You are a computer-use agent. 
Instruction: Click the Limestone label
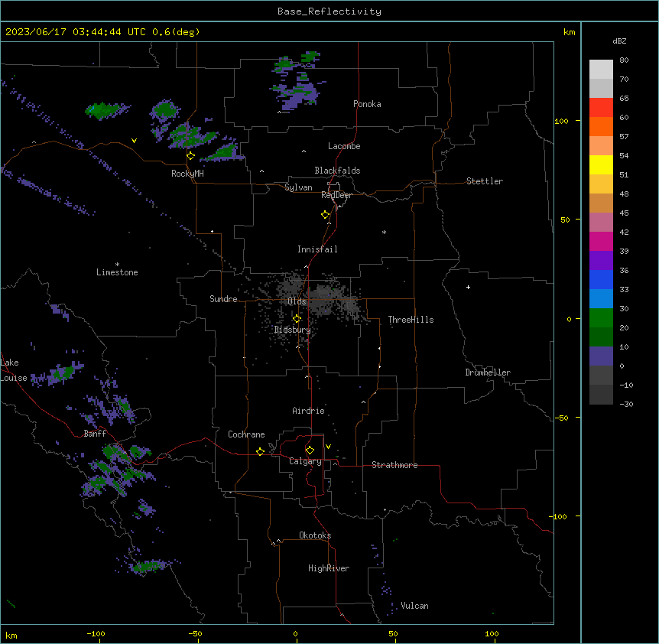pyautogui.click(x=117, y=272)
